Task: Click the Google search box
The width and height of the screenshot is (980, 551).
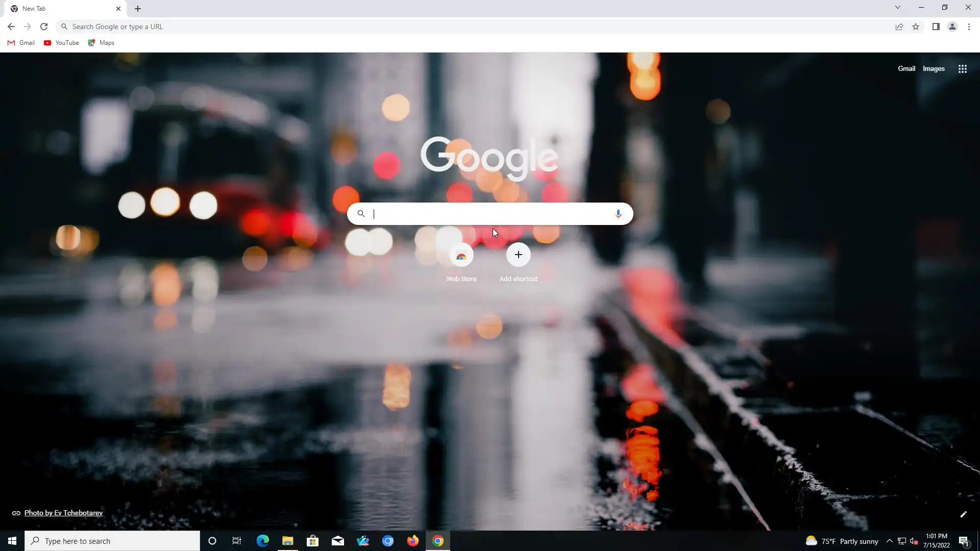Action: (490, 214)
